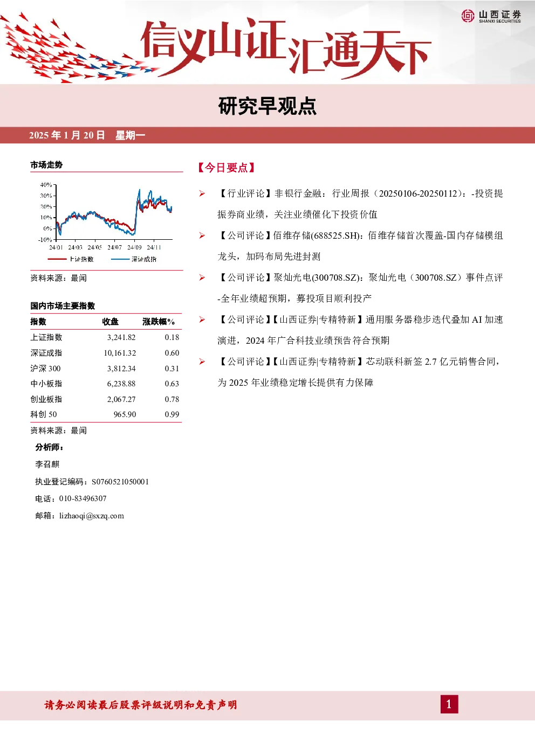Image resolution: width=535 pixels, height=756 pixels.
Task: Click the 芯动联科新签2.7亿元 headline
Action: pyautogui.click(x=360, y=372)
